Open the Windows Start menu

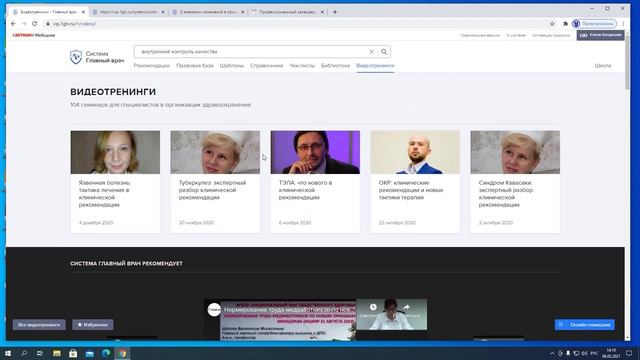[8, 353]
